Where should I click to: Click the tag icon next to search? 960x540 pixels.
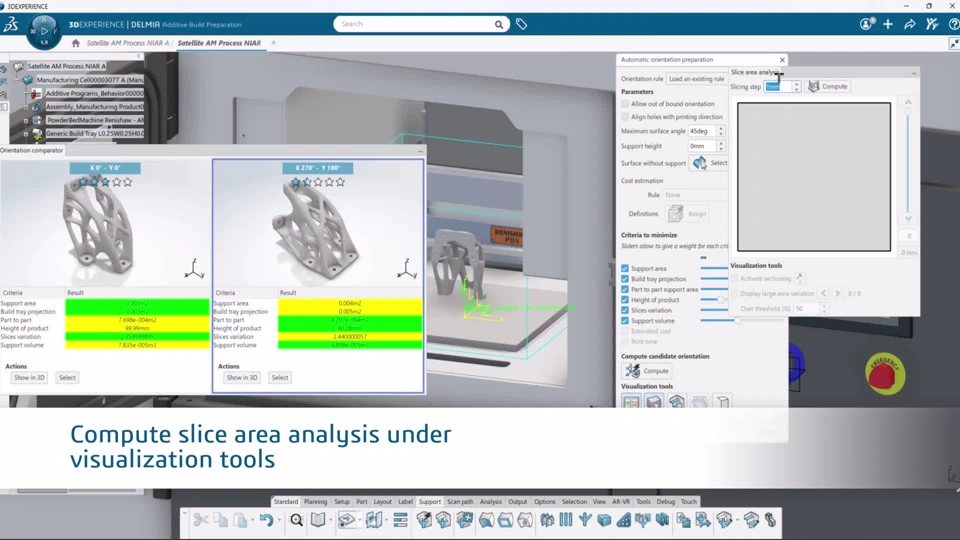tap(522, 24)
